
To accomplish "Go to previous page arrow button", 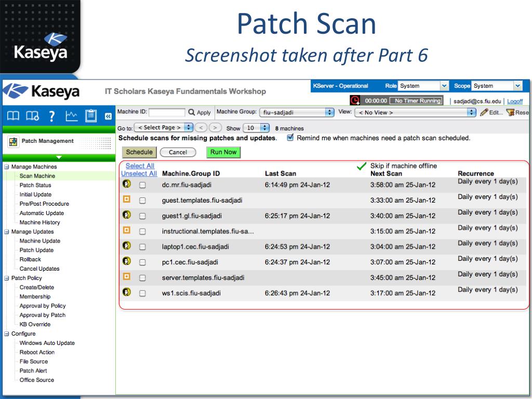I will point(201,128).
